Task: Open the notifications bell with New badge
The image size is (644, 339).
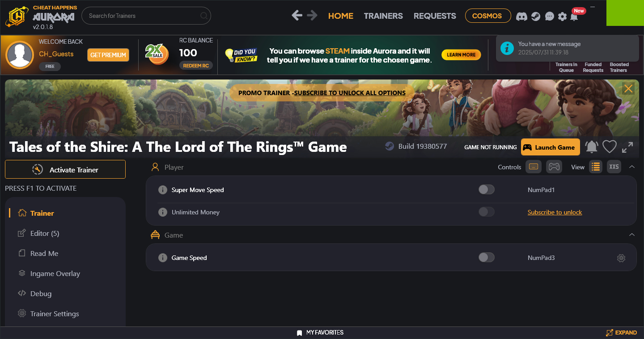Action: point(574,17)
